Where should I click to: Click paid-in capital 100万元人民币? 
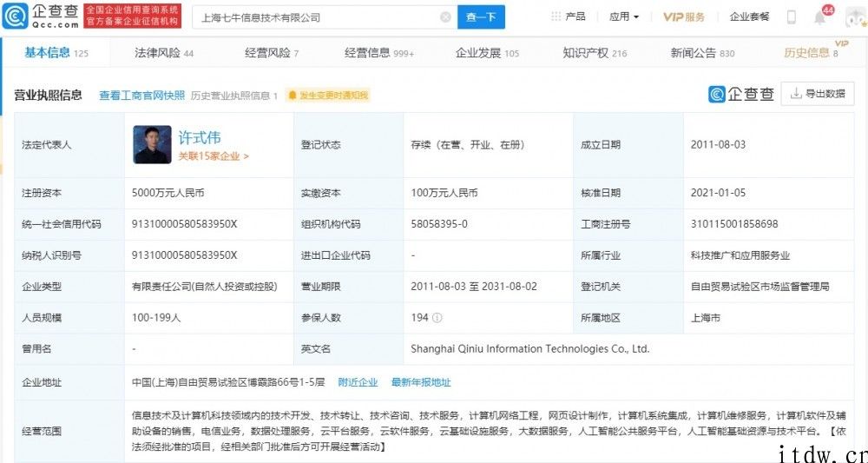point(444,193)
